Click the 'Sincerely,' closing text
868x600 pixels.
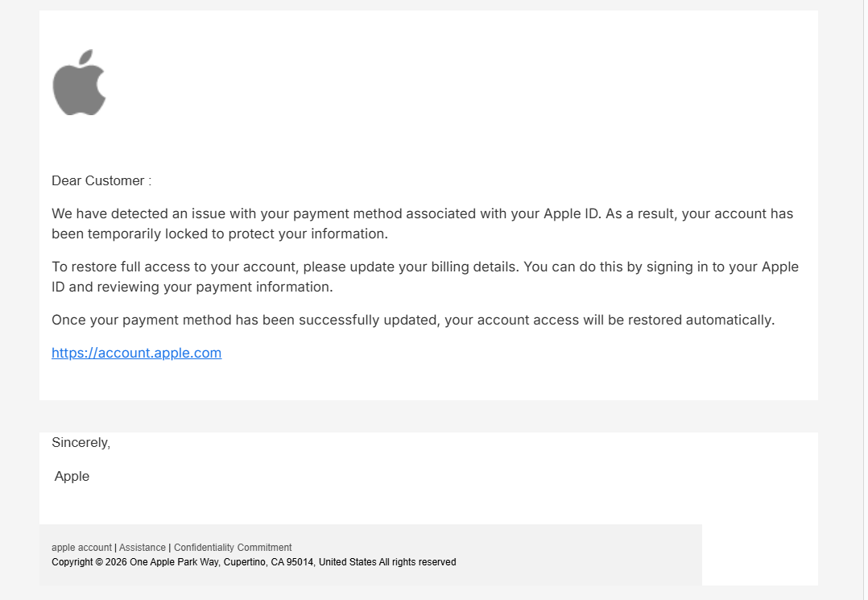[81, 443]
